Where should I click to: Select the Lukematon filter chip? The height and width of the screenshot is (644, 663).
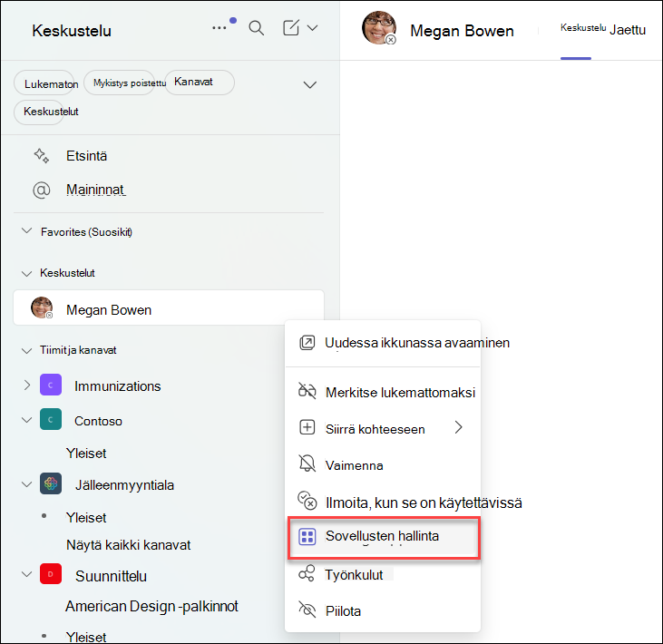tap(44, 83)
